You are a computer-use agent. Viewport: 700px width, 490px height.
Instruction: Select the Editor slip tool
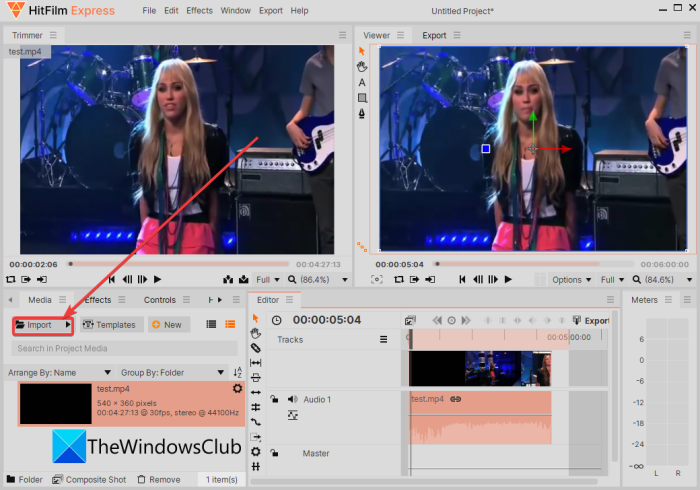(x=255, y=363)
